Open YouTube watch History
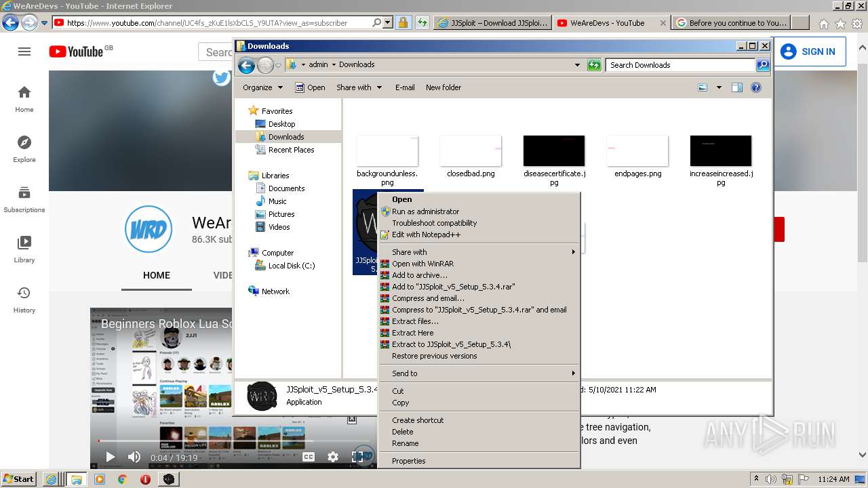Viewport: 868px width, 488px height. [24, 300]
